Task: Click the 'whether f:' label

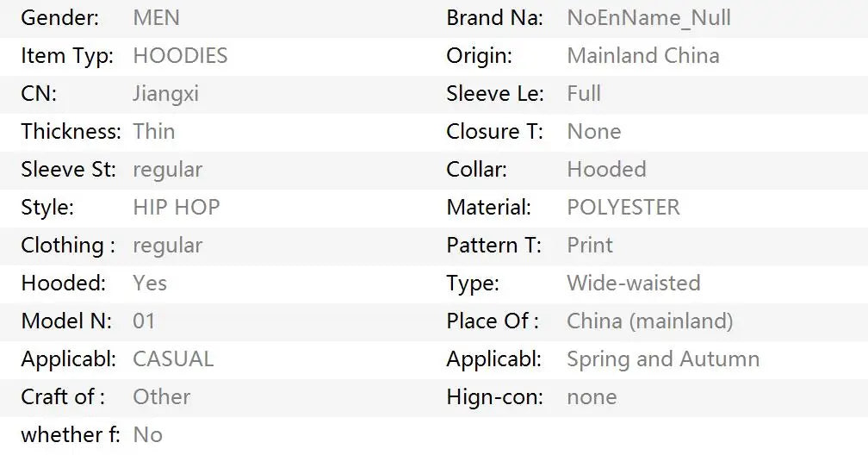Action: [x=71, y=435]
